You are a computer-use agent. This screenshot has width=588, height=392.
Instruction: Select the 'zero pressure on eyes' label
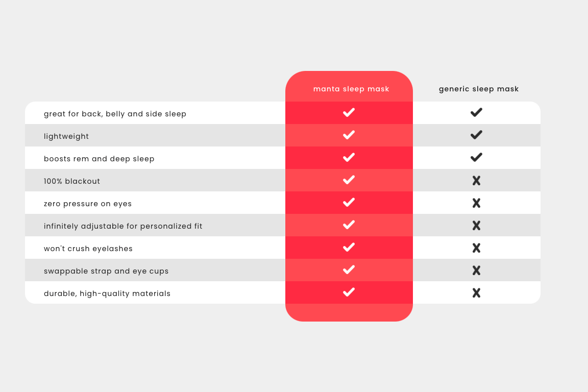pyautogui.click(x=88, y=204)
